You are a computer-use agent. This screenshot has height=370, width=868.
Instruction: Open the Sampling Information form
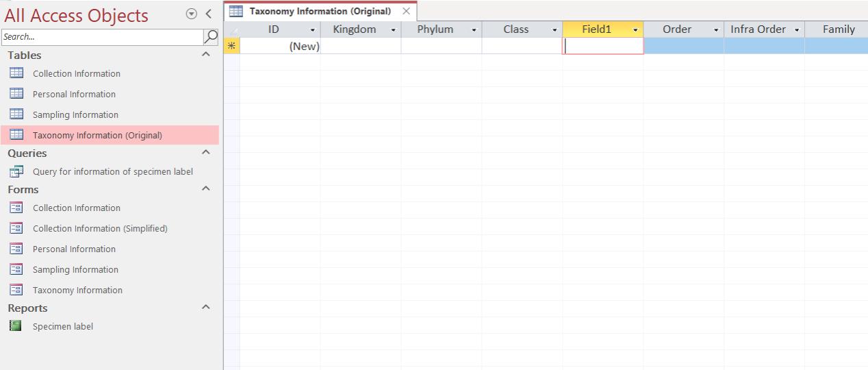coord(75,269)
